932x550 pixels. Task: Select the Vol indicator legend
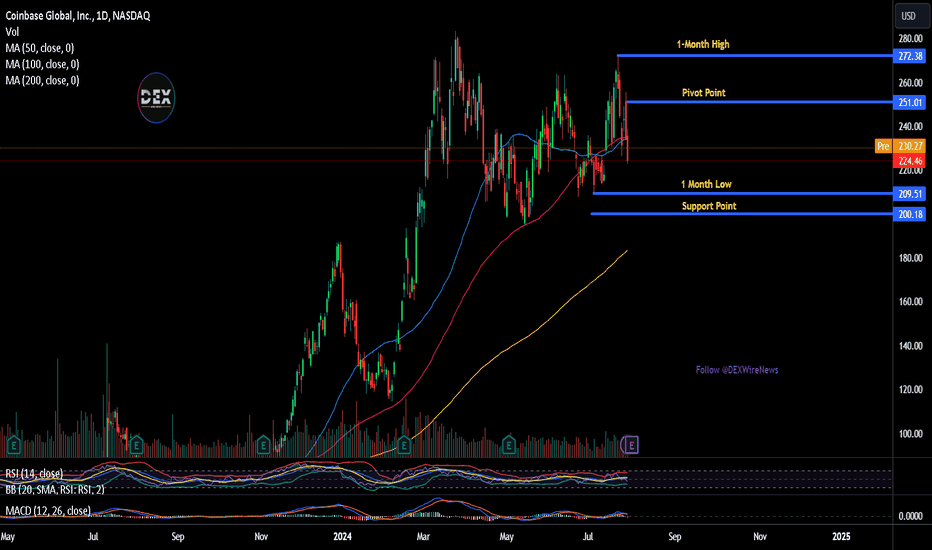pyautogui.click(x=12, y=32)
